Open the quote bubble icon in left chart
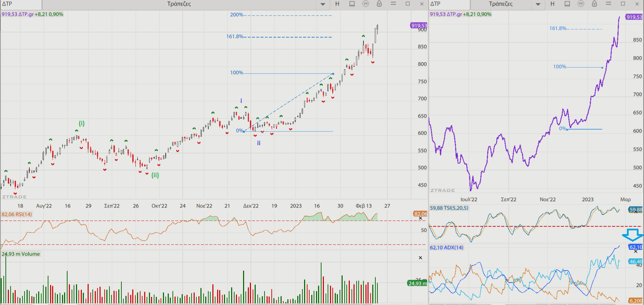Screen dimensions: 644x305 (x=365, y=4)
